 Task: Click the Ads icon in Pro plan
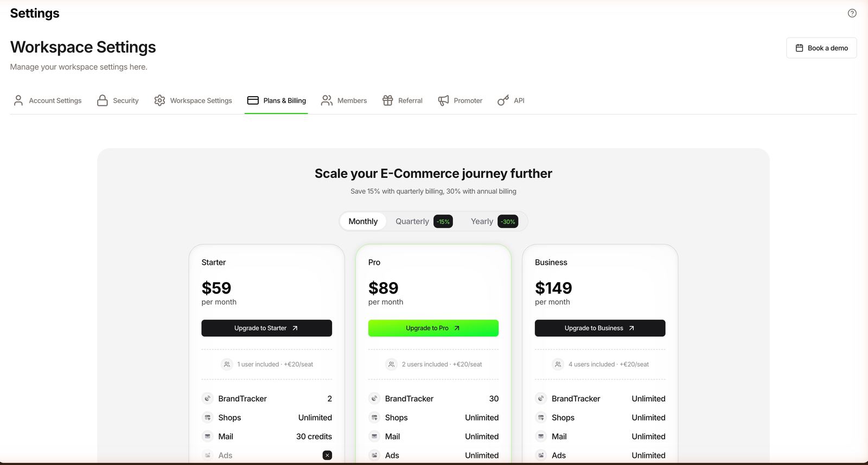point(374,455)
